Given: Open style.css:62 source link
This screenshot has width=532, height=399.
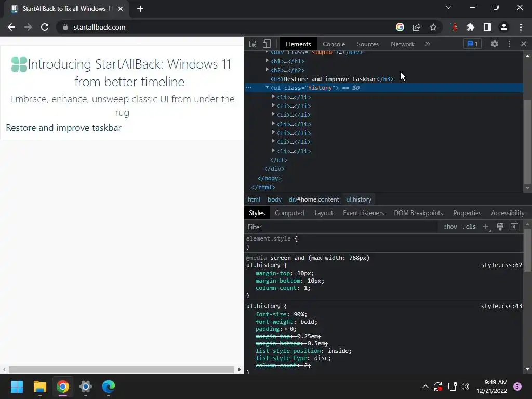Looking at the screenshot, I should click(x=501, y=265).
